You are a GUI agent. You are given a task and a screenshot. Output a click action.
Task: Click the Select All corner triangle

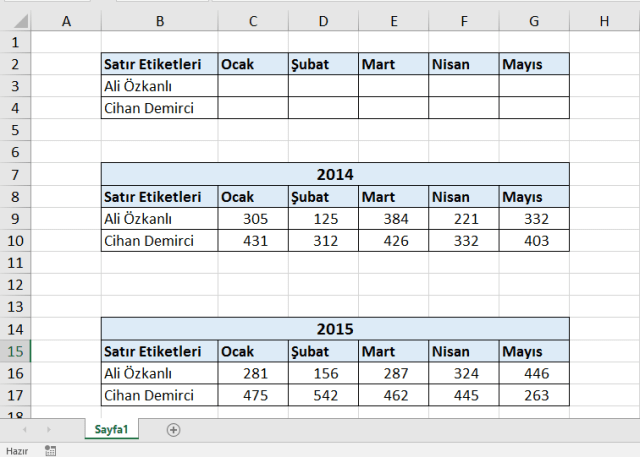20,21
